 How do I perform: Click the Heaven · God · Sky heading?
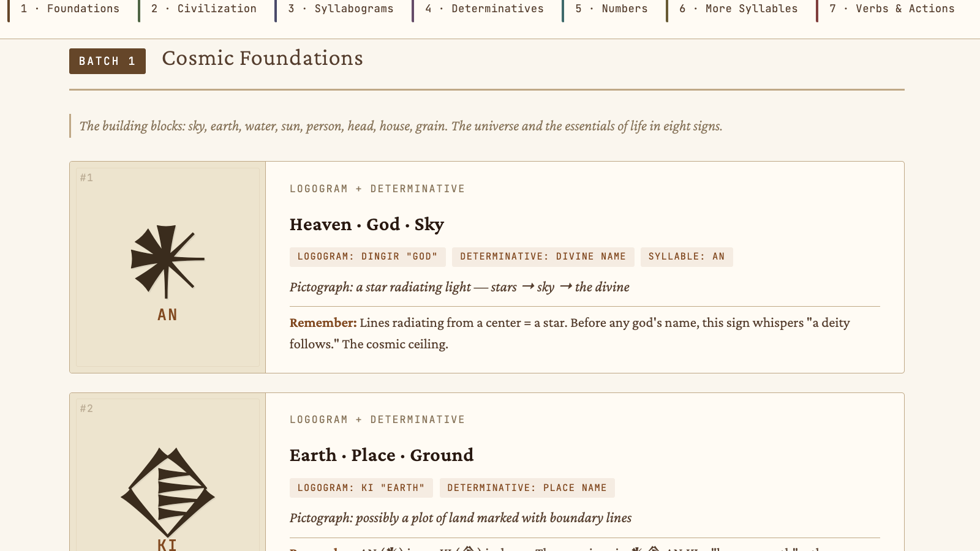tap(366, 225)
